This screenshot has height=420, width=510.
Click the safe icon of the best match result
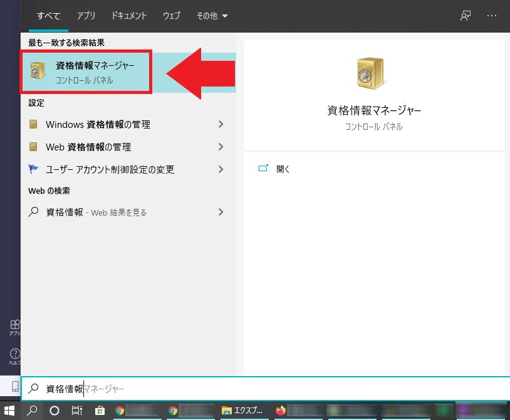click(38, 70)
